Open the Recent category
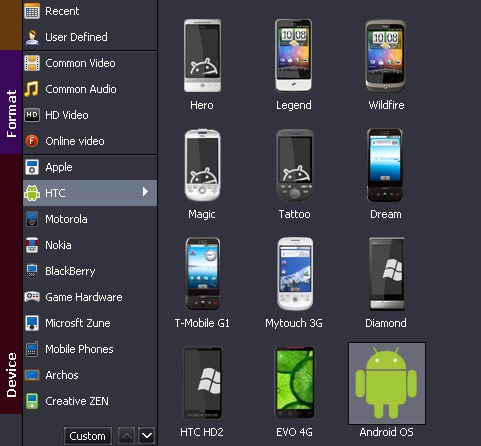This screenshot has height=446, width=481. [x=90, y=11]
